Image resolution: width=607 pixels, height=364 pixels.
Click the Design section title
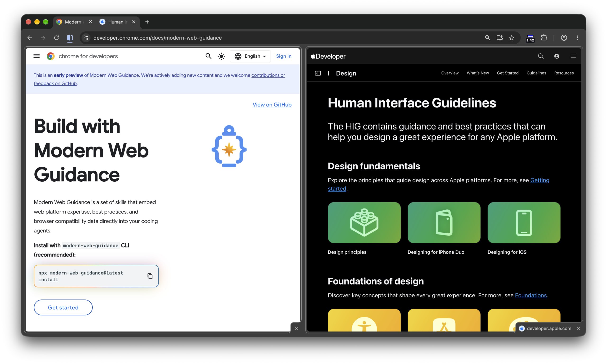(x=346, y=73)
